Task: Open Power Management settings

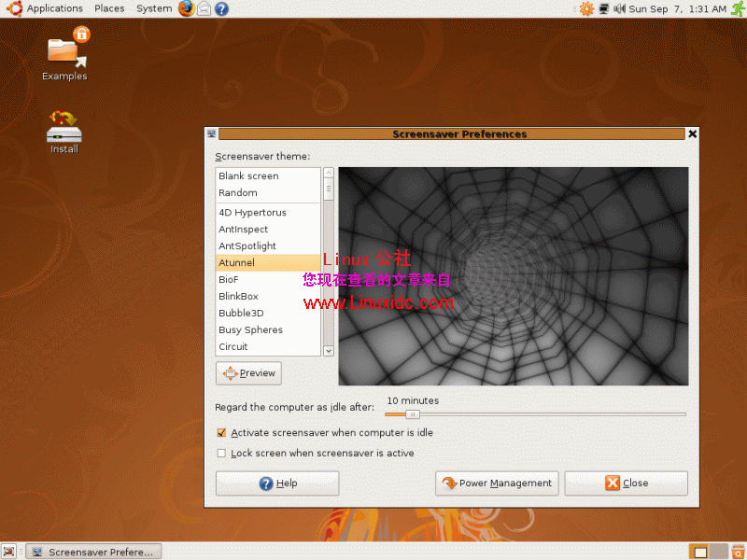Action: [x=497, y=483]
